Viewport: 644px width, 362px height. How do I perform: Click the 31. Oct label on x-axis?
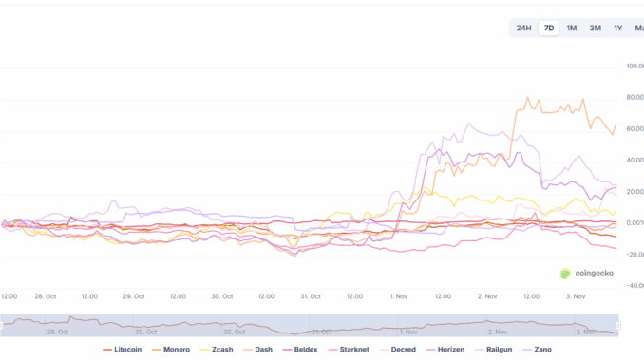pyautogui.click(x=311, y=296)
